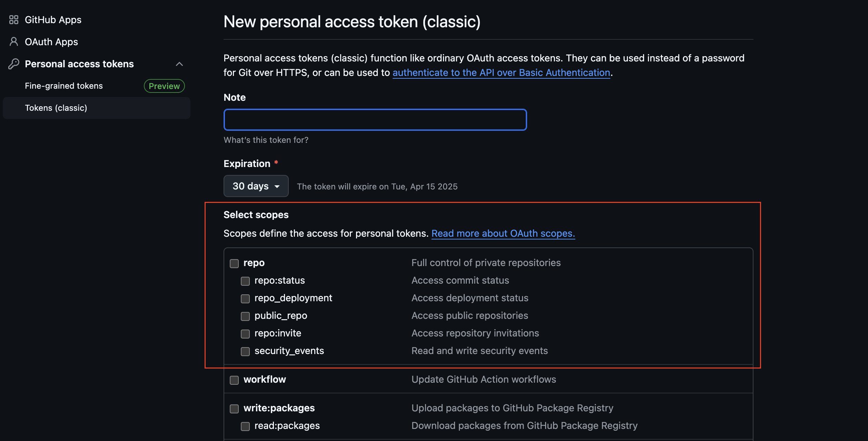Tick the read:packages checkbox
The width and height of the screenshot is (868, 441).
245,427
